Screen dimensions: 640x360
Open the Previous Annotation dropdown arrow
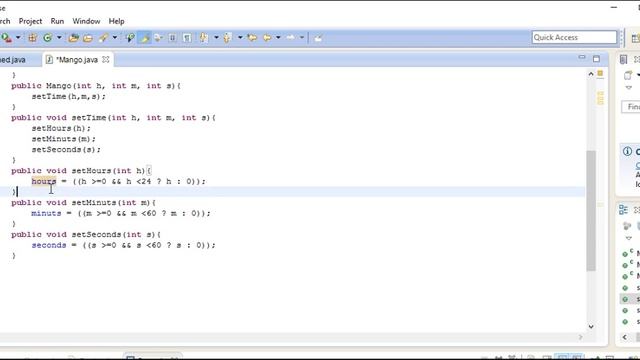pos(240,38)
